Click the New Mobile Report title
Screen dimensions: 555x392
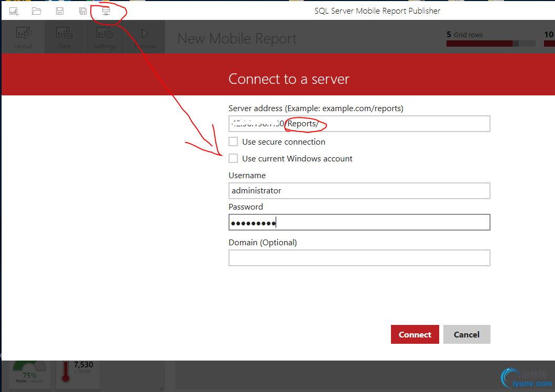click(x=237, y=39)
